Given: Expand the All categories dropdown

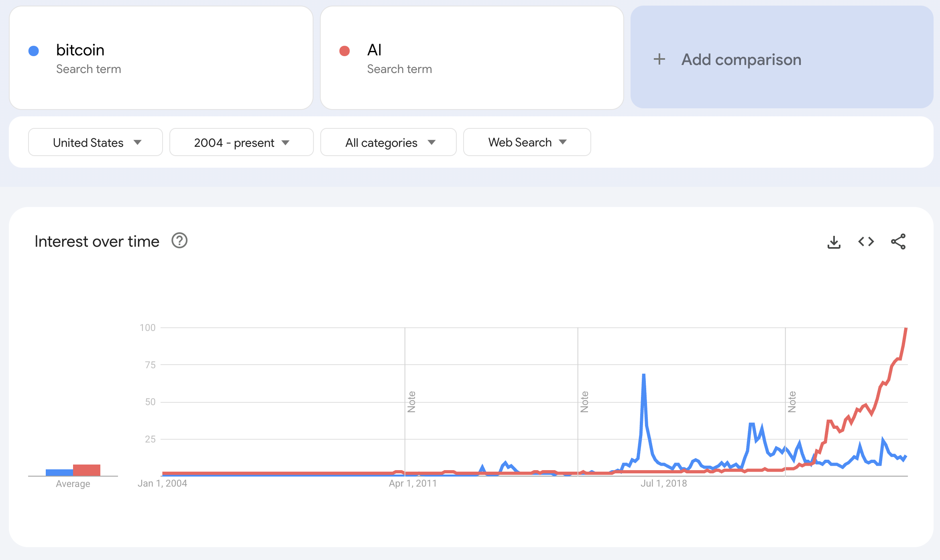Looking at the screenshot, I should pyautogui.click(x=388, y=142).
